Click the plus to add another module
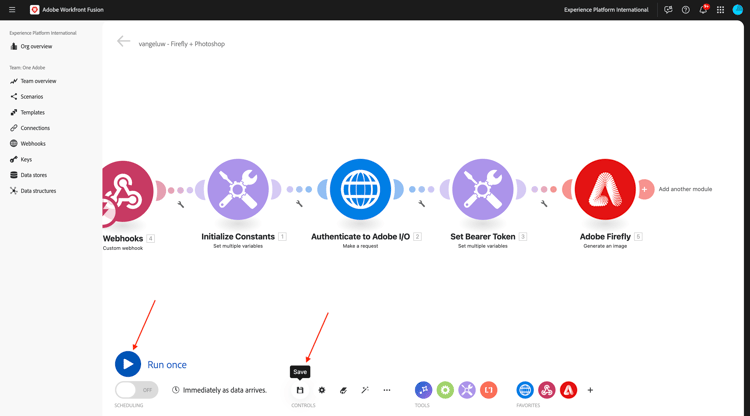The image size is (750, 416). coord(645,189)
